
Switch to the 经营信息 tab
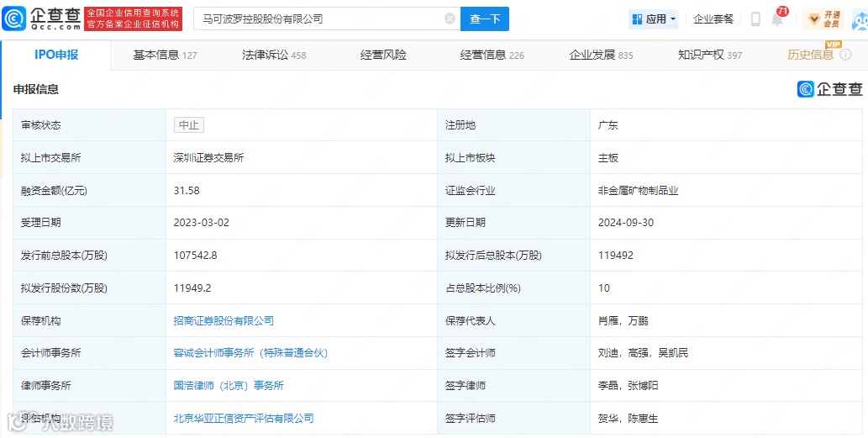coord(492,55)
